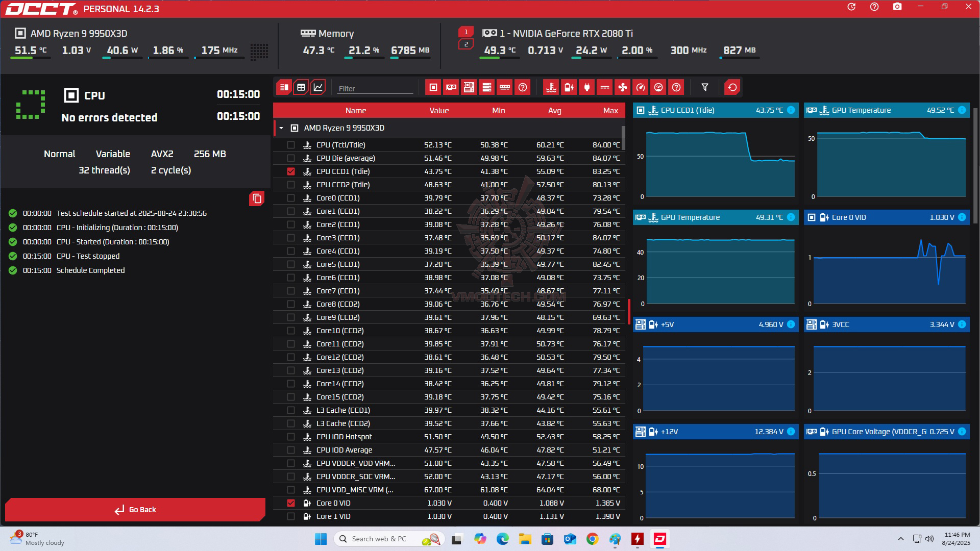This screenshot has width=980, height=551.
Task: Click the fan sensor filter icon
Action: pos(622,87)
